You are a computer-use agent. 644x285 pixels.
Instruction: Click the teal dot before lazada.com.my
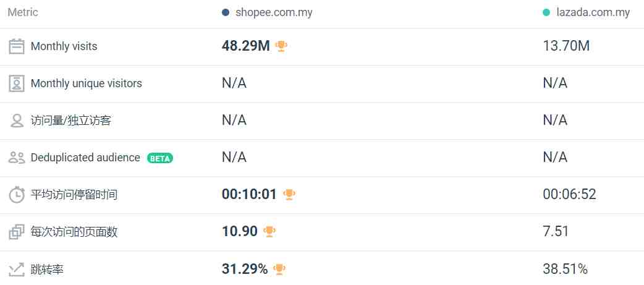(546, 12)
